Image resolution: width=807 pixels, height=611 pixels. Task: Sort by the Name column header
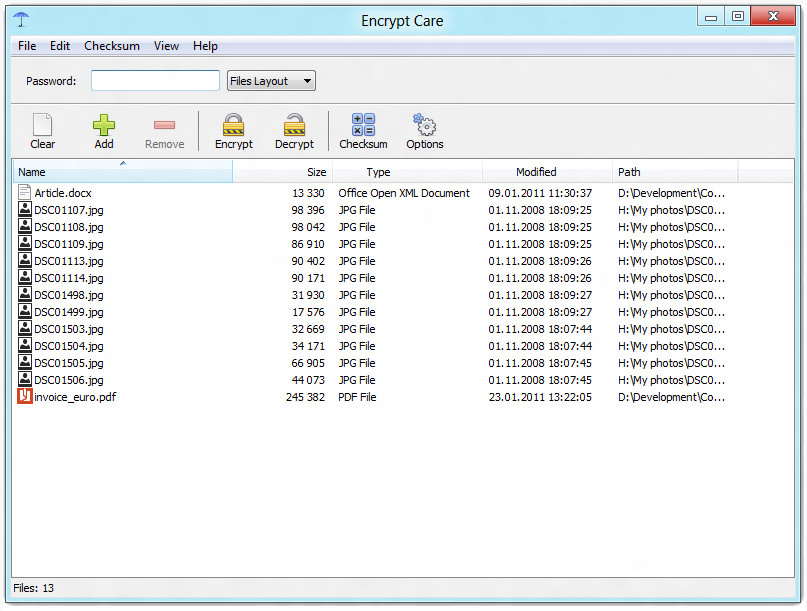click(123, 172)
